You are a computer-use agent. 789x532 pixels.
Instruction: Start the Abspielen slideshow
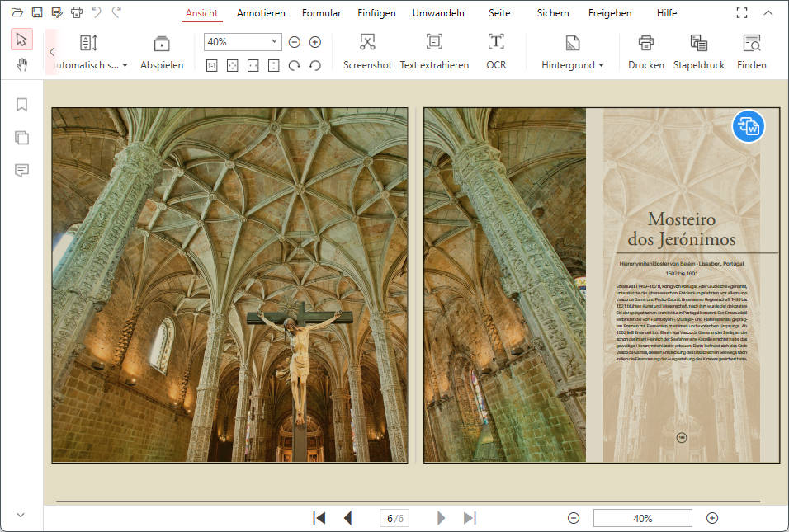tap(162, 51)
